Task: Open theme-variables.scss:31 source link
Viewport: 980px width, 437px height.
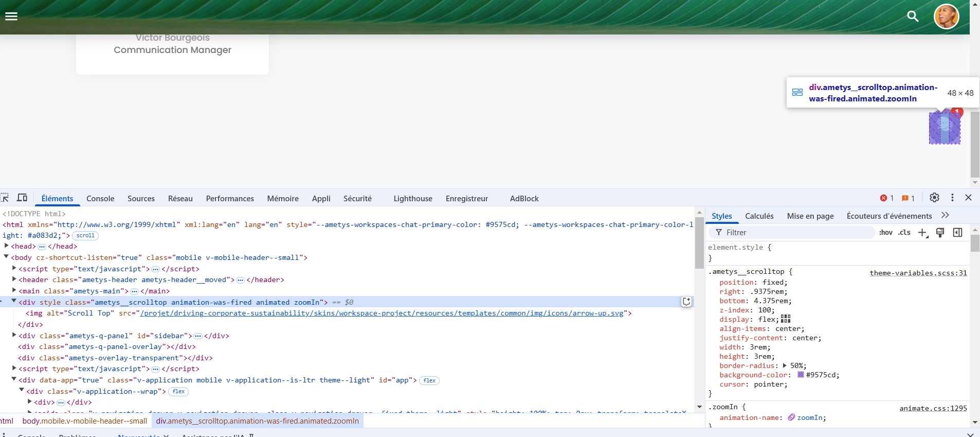Action: point(918,273)
